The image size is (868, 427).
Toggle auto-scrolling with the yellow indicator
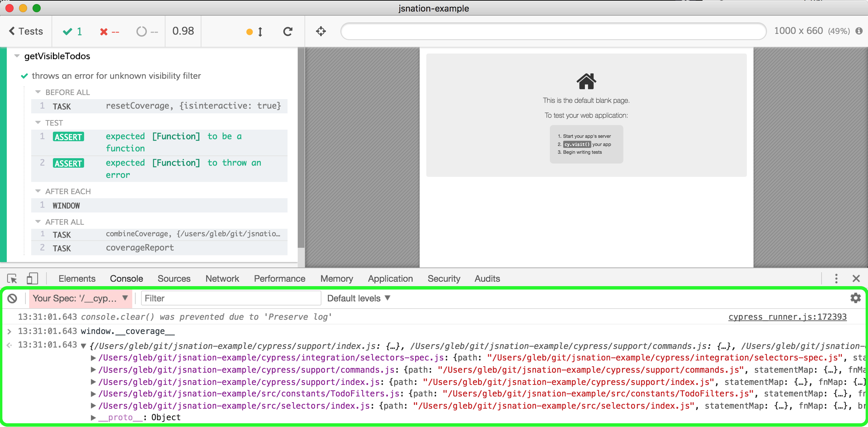(250, 32)
